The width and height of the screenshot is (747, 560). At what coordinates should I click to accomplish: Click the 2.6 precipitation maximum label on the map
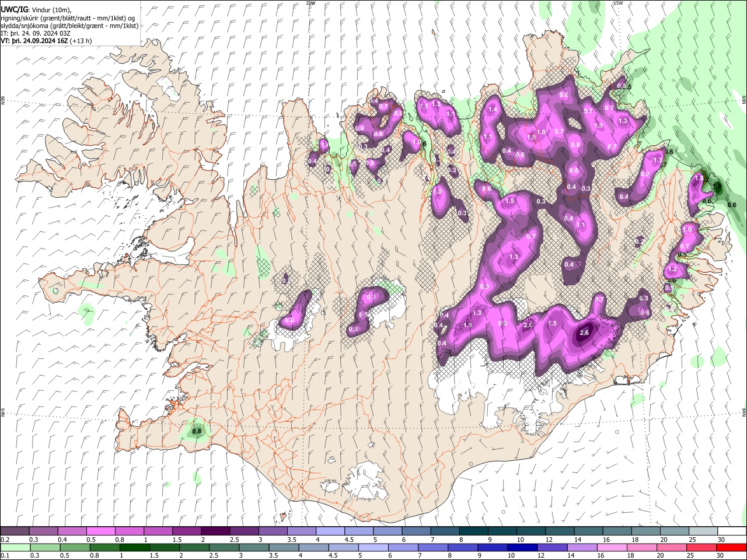584,334
